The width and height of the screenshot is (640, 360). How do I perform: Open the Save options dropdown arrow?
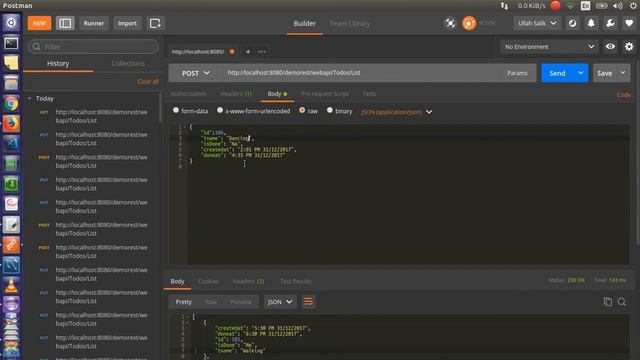623,73
